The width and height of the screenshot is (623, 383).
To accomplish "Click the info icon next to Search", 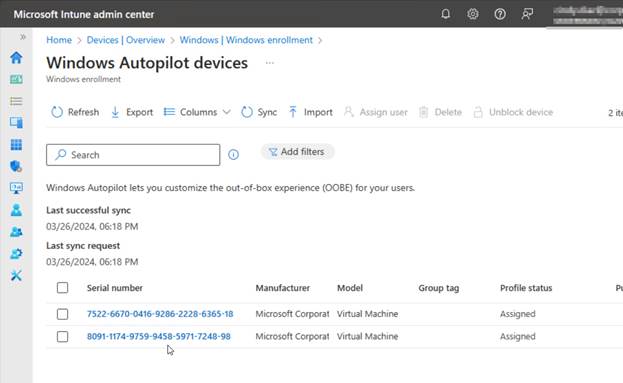I will click(233, 155).
